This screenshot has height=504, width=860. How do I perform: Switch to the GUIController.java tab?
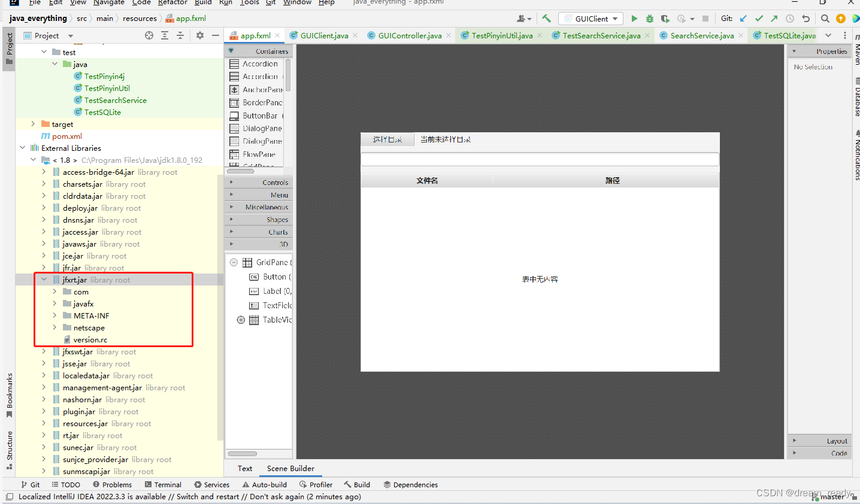click(410, 35)
